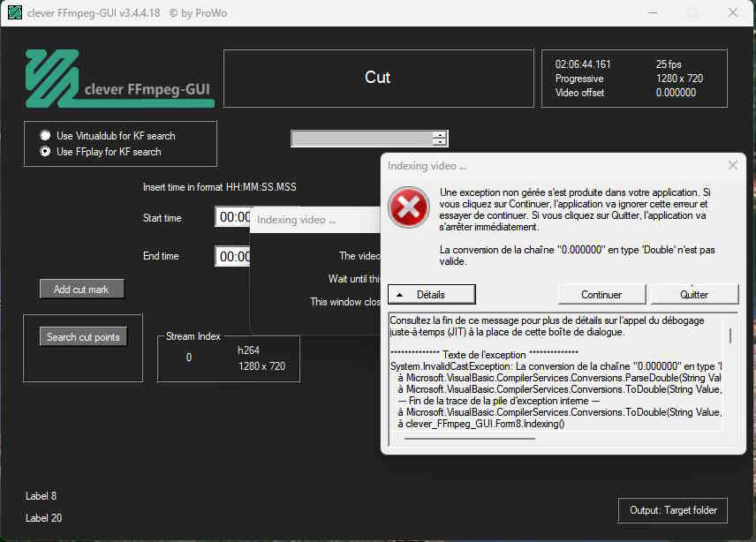Click the 25 fps text

669,64
